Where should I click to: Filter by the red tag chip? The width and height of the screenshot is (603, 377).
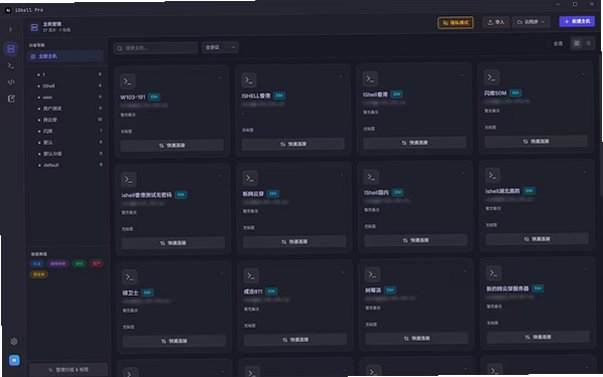click(x=96, y=263)
